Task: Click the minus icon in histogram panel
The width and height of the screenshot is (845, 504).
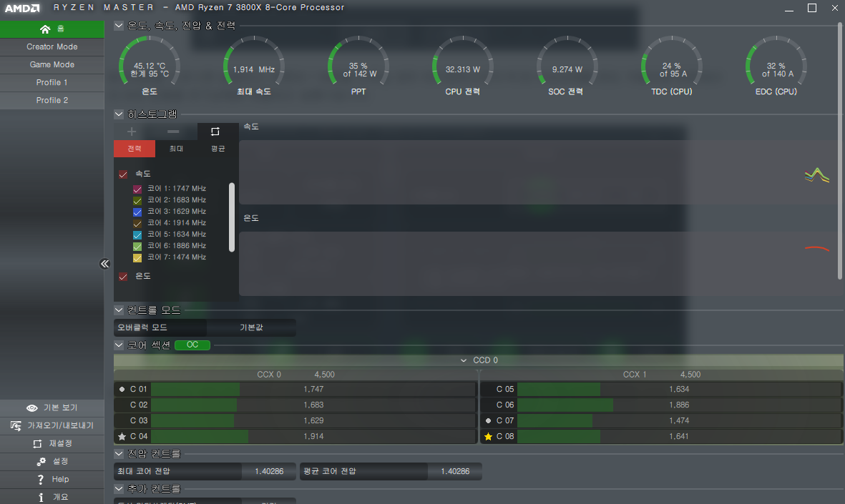Action: (173, 132)
